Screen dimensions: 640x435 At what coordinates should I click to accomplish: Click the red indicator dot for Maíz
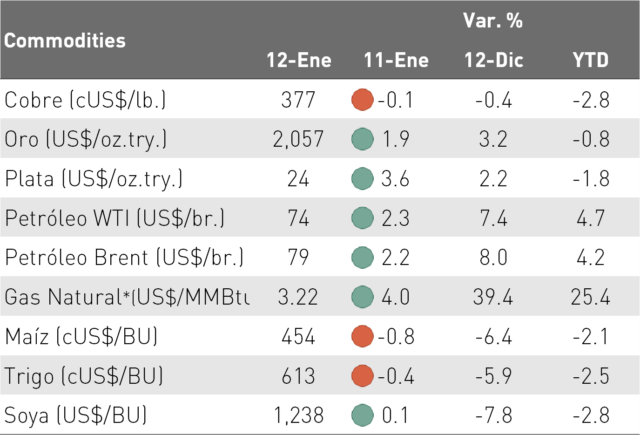coord(362,336)
